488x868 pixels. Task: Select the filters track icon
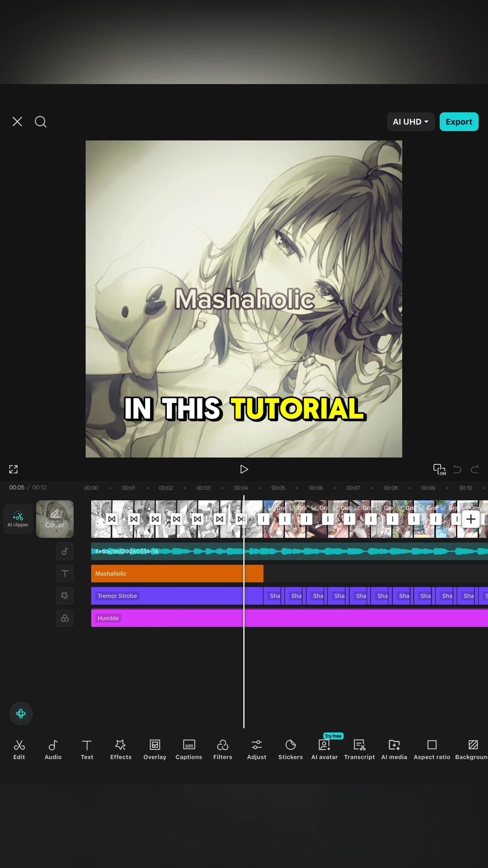tap(65, 618)
